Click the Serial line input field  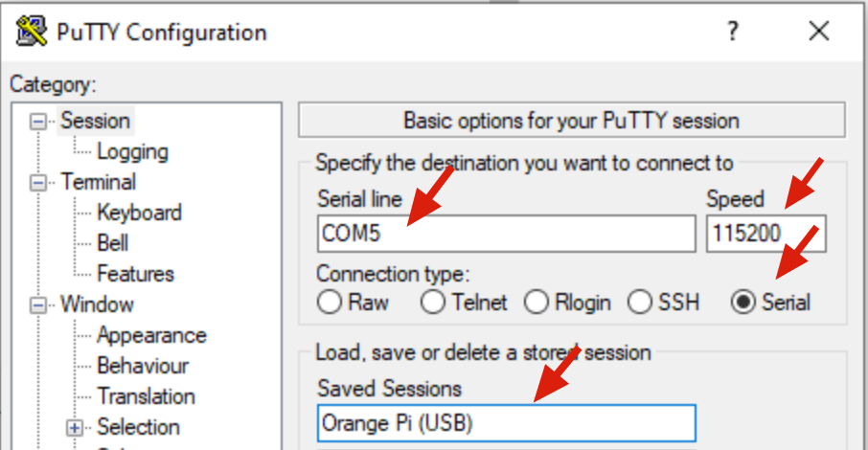click(506, 234)
